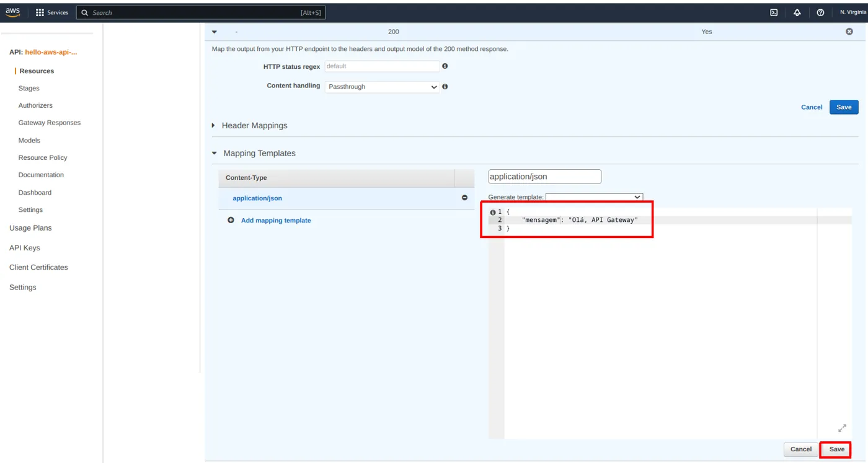Expand the Header Mappings section

click(213, 125)
